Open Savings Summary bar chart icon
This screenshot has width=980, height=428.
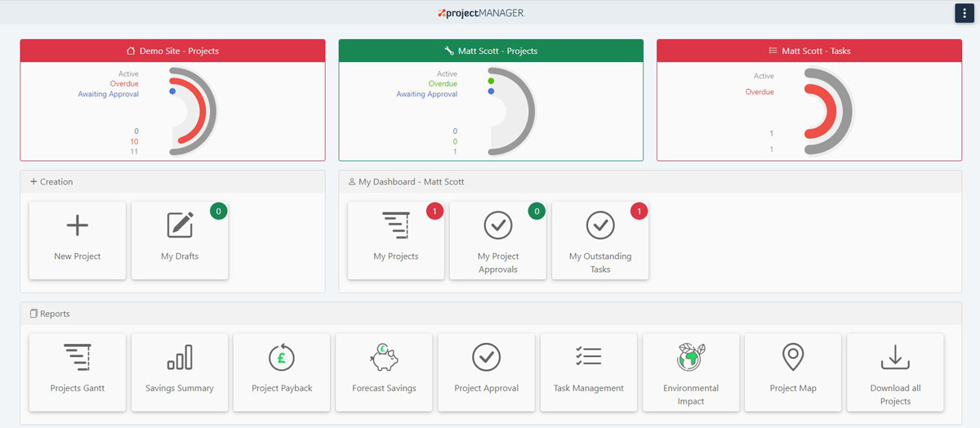[x=180, y=357]
